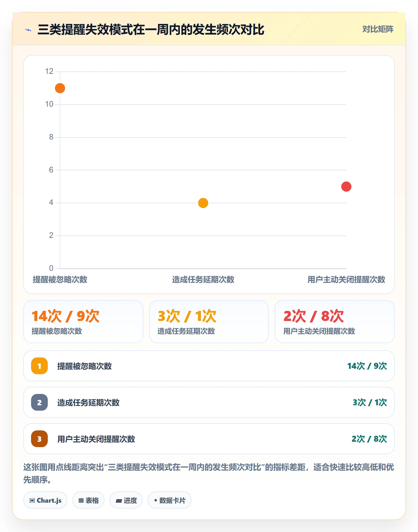The width and height of the screenshot is (418, 532).
Task: Click the x-axis label 造成任务延期次数
Action: (203, 279)
